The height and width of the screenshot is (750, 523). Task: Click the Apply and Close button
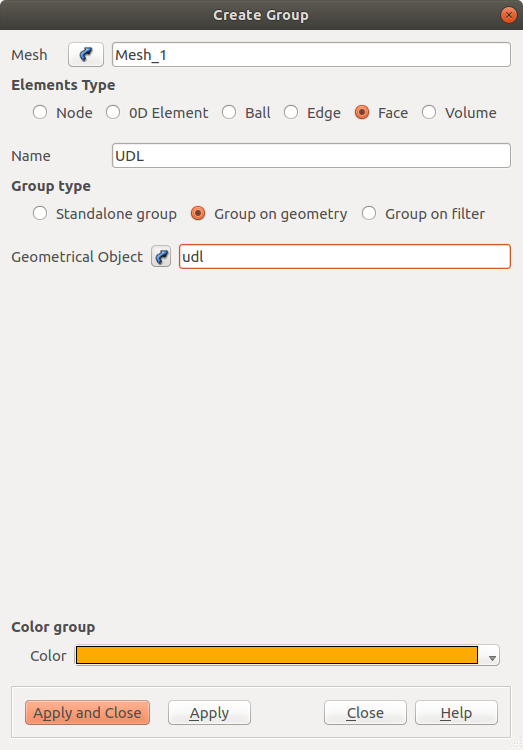click(88, 713)
